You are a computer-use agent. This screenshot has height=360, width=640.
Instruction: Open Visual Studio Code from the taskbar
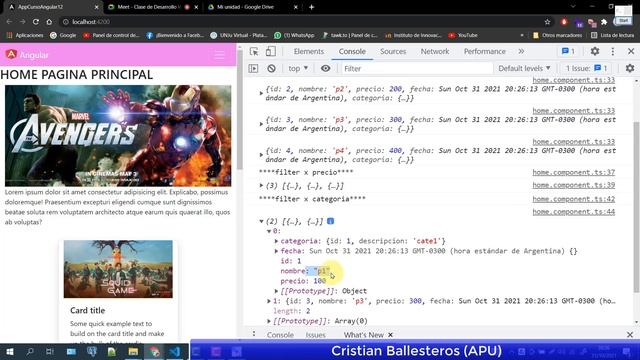[x=175, y=351]
